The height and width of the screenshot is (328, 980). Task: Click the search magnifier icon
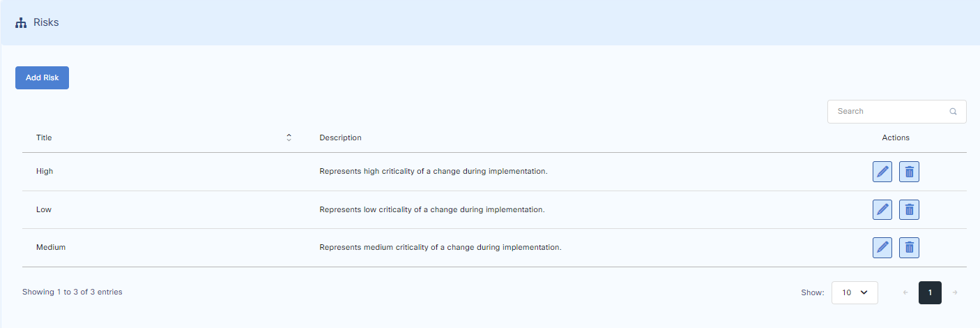tap(953, 112)
